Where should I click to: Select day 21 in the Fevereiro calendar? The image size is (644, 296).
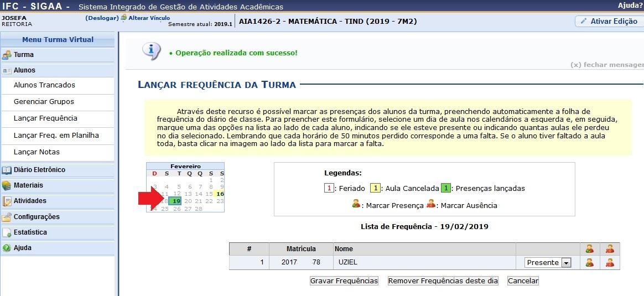coord(199,201)
